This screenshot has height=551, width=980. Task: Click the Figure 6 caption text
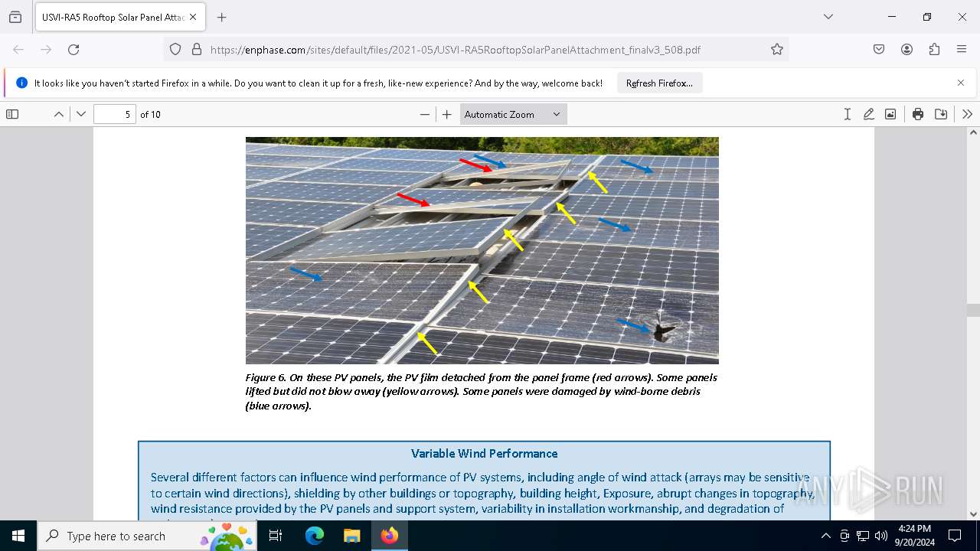(x=481, y=392)
